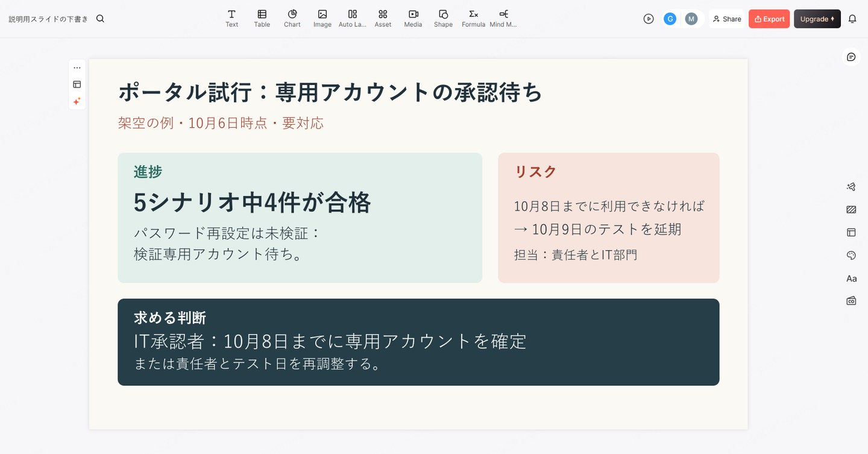868x454 pixels.
Task: Click the document title 説明用スライドの下書き
Action: coord(48,19)
